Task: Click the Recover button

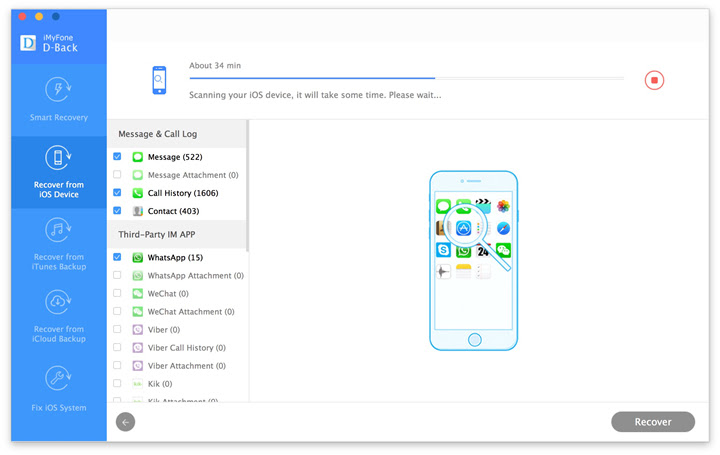Action: pos(652,422)
